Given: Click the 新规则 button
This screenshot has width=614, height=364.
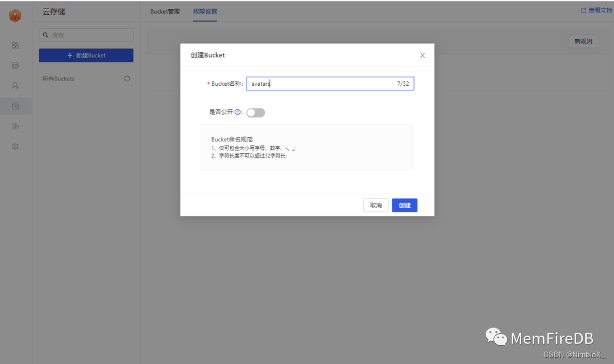Looking at the screenshot, I should tap(583, 41).
